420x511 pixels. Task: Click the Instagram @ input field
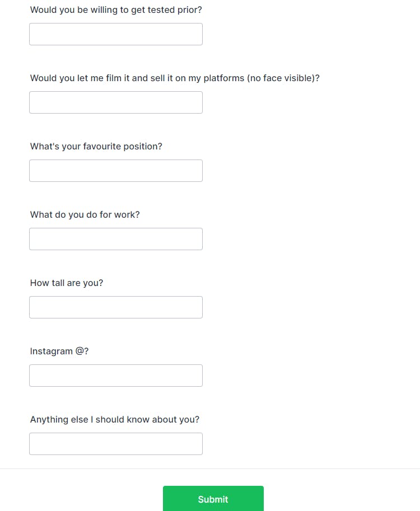coord(115,376)
